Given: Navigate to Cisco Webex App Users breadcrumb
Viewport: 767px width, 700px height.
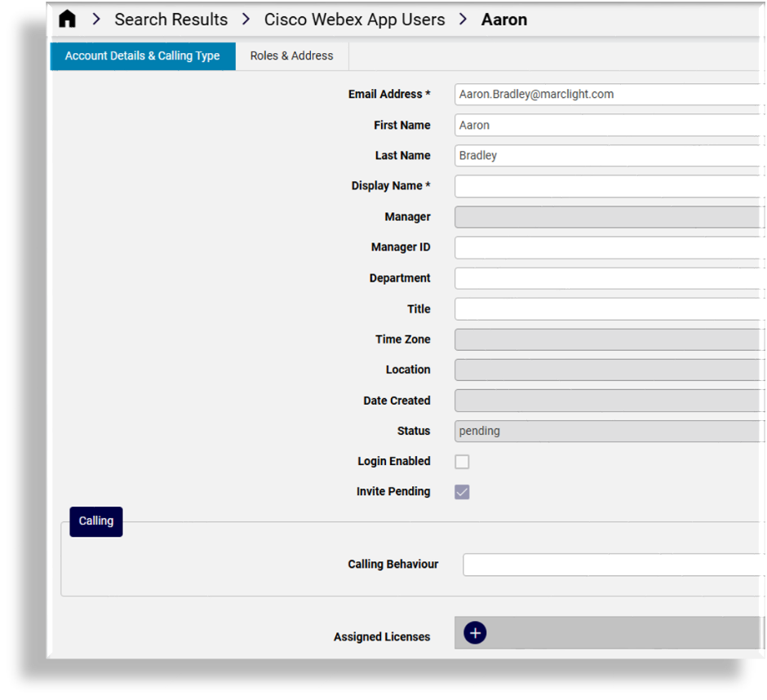Looking at the screenshot, I should pos(354,19).
